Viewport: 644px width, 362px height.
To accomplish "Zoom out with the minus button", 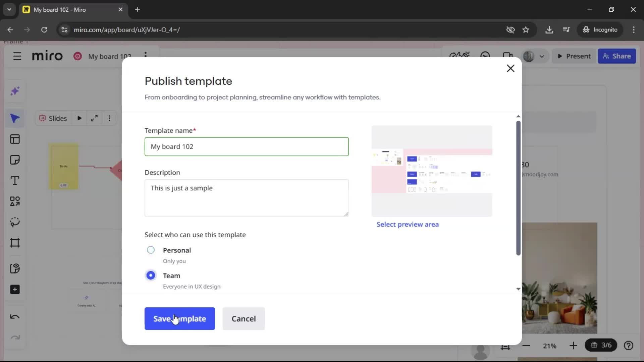I will click(x=526, y=346).
